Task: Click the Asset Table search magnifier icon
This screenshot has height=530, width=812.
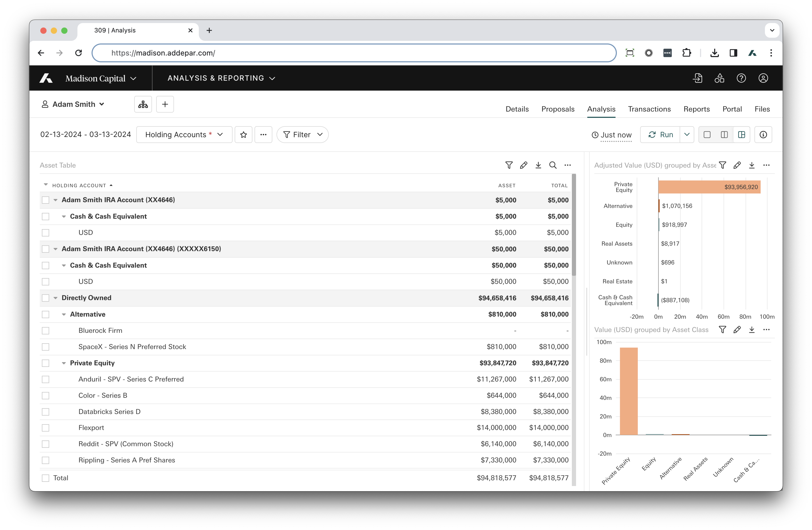Action: point(553,165)
